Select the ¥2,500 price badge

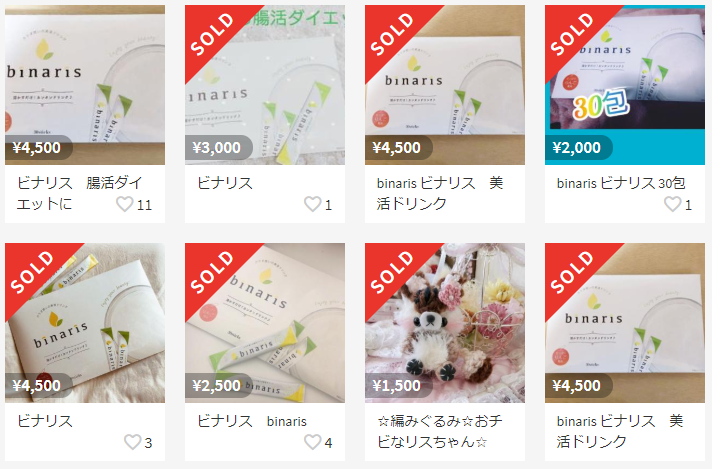(x=217, y=385)
